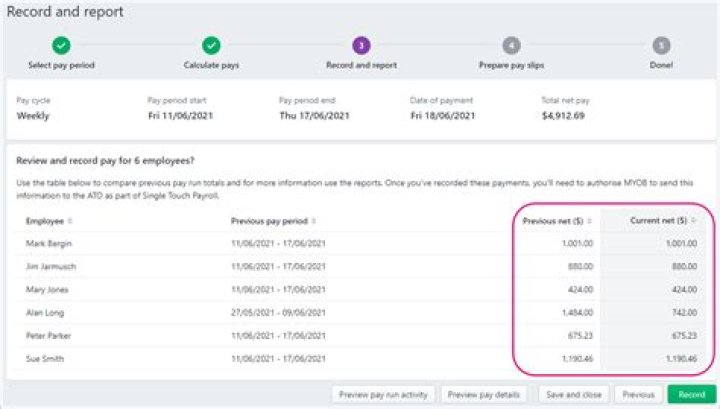Click Alan Long's previous net 1,484.00
This screenshot has height=409, width=720.
click(x=577, y=313)
